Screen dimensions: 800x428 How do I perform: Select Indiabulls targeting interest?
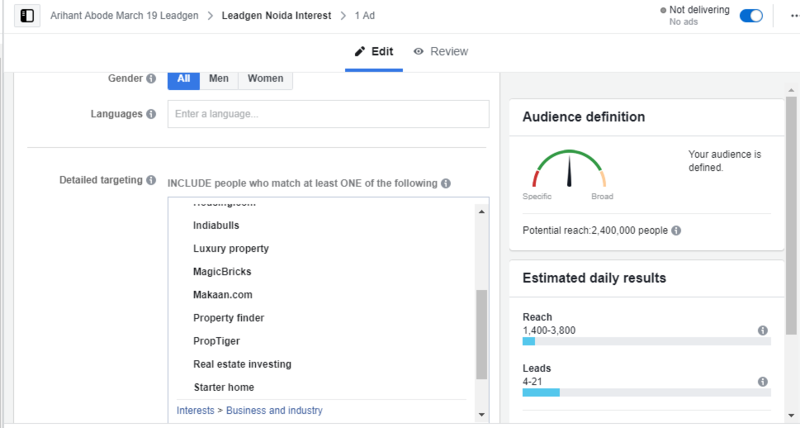point(216,225)
